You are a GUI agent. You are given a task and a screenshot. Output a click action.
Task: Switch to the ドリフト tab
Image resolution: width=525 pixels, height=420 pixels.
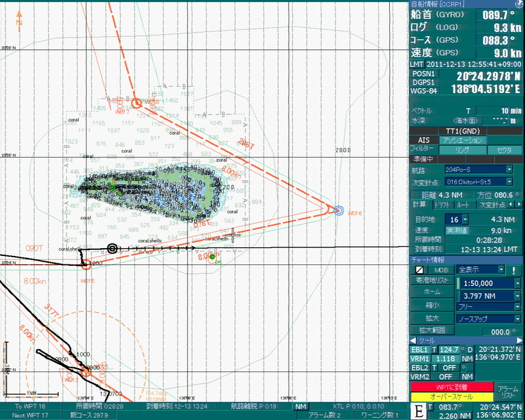[442, 205]
